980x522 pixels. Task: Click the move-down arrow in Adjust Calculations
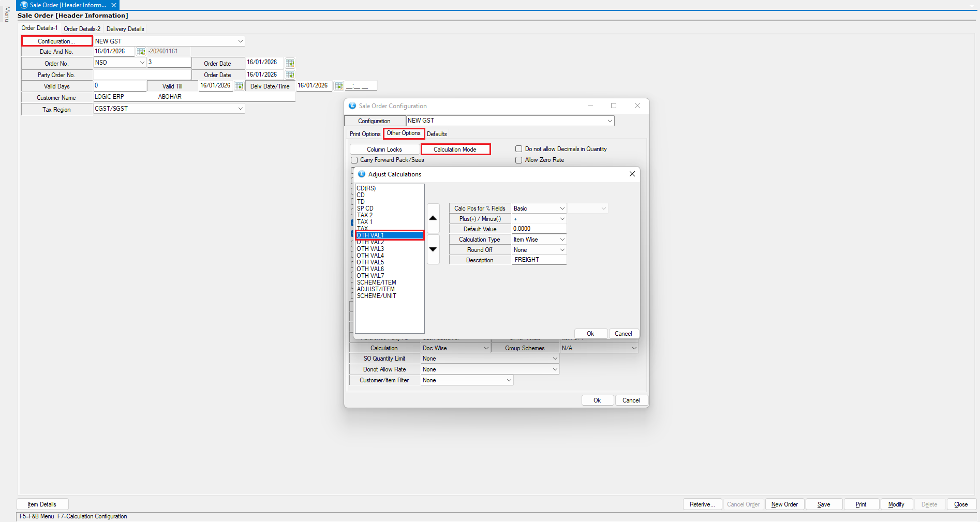(433, 249)
